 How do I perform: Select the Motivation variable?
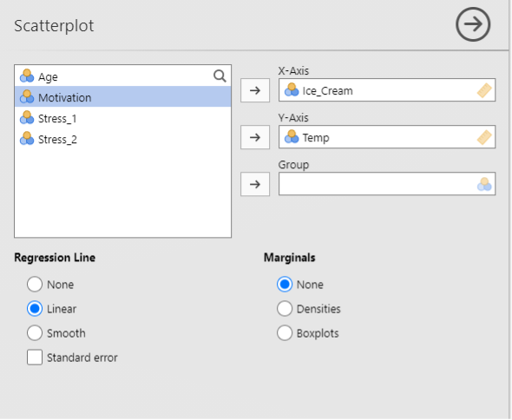point(122,97)
